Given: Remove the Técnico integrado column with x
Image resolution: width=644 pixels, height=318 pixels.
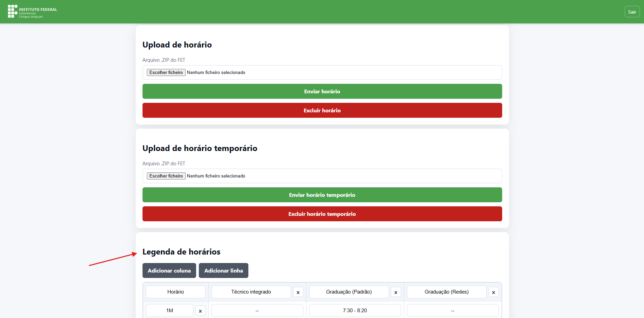Looking at the screenshot, I should pos(298,292).
